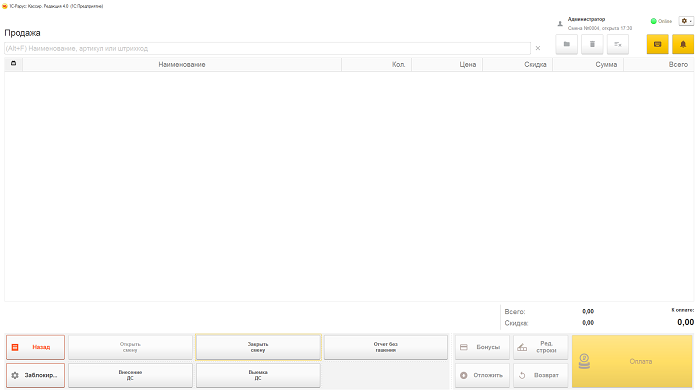This screenshot has width=700, height=390.
Task: Click the product search input field
Action: click(267, 48)
